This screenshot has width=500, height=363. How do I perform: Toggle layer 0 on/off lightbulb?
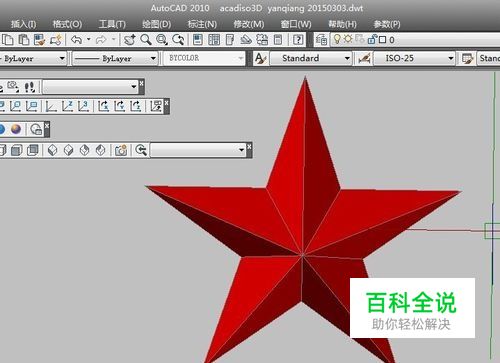tap(337, 39)
